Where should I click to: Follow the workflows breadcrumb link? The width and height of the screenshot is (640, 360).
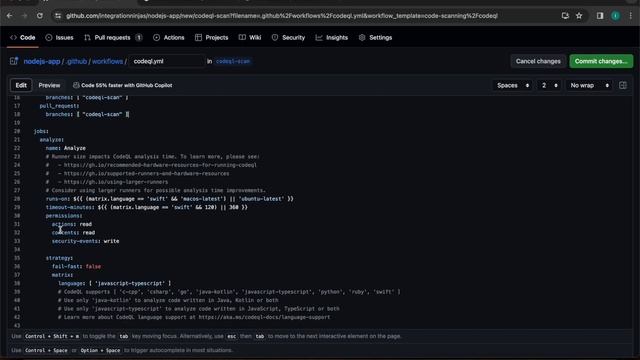tap(107, 61)
